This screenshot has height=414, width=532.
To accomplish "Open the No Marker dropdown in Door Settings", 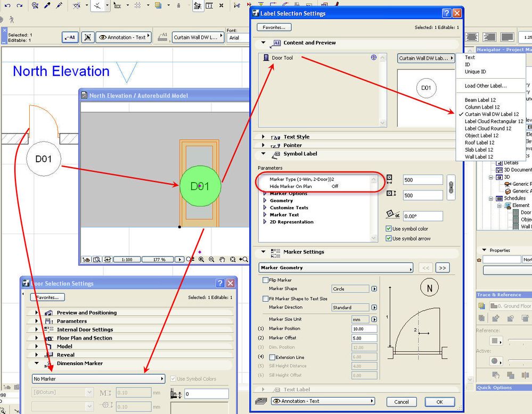I will click(x=99, y=379).
